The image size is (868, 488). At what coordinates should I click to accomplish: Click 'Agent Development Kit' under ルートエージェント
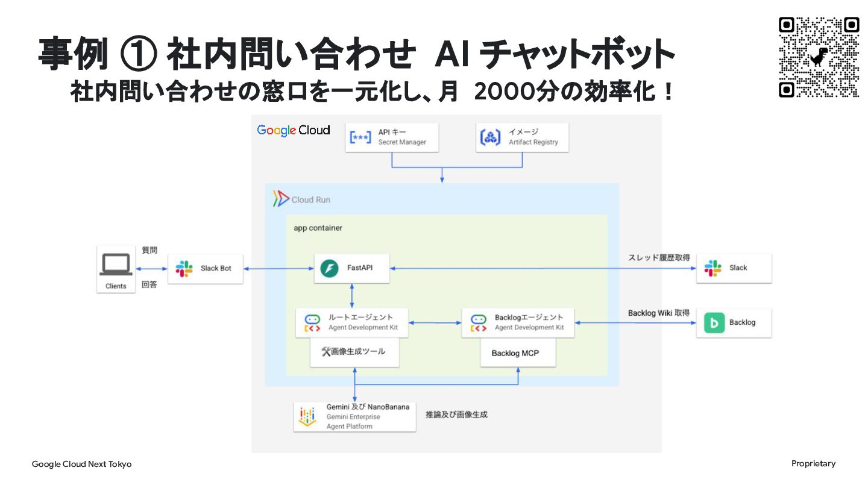pos(363,327)
